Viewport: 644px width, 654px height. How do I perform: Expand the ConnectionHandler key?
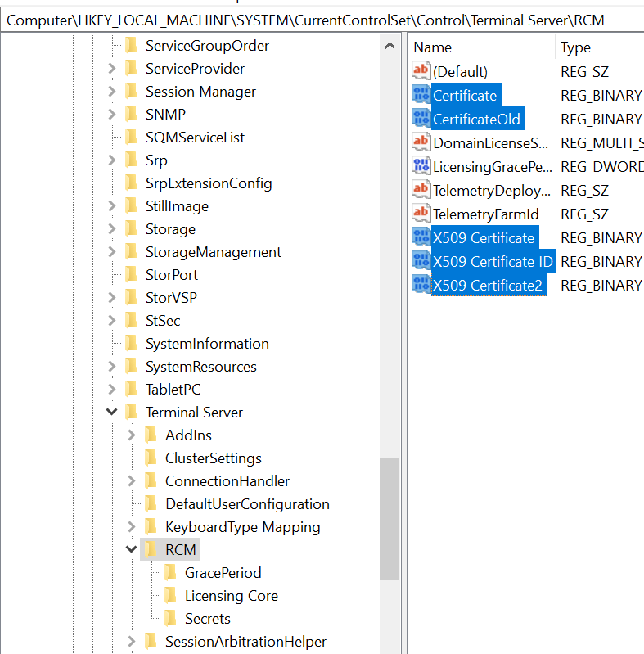click(x=132, y=481)
